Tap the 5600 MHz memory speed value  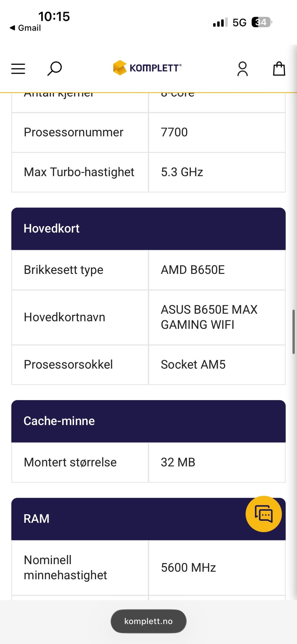pos(188,568)
